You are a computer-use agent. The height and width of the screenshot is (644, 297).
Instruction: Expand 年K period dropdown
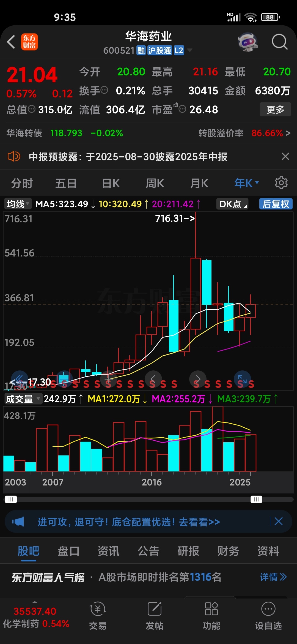tap(246, 183)
